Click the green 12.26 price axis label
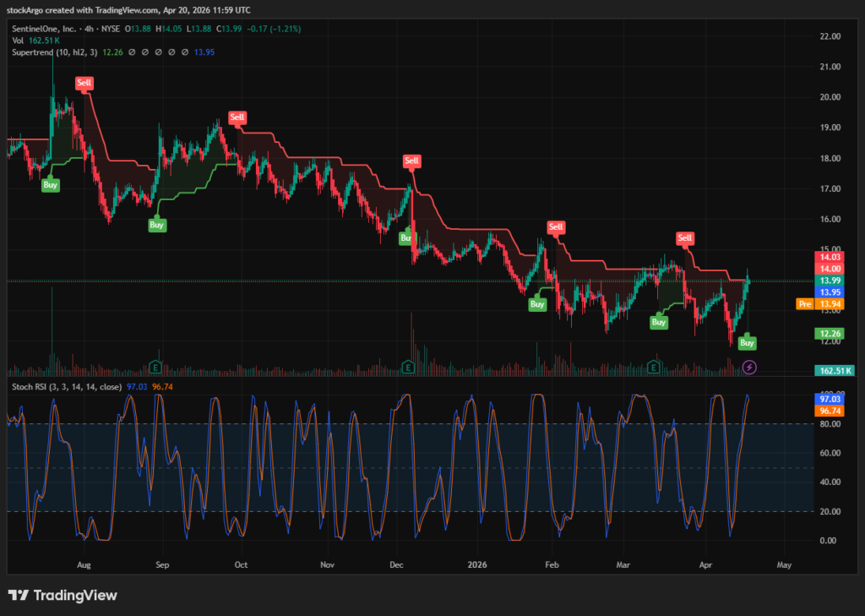Image resolution: width=865 pixels, height=616 pixels. pos(830,334)
